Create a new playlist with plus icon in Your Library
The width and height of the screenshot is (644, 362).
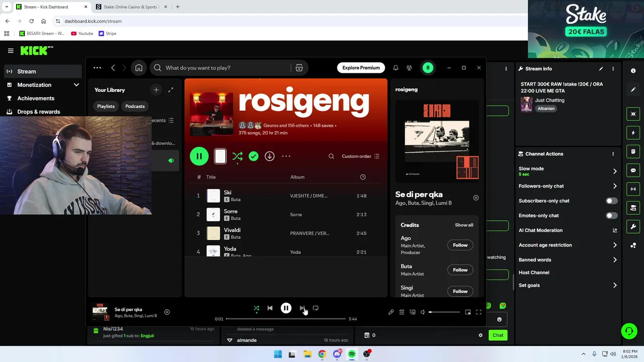point(156,90)
